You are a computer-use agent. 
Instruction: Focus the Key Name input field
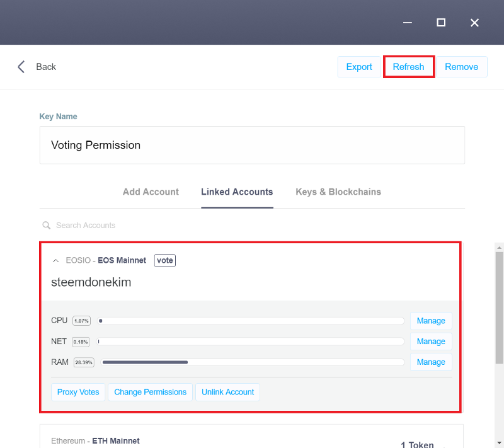click(252, 145)
